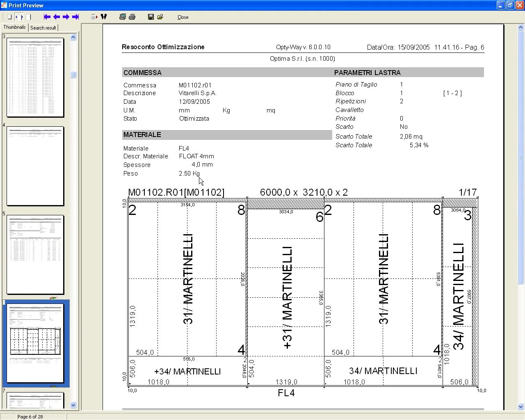This screenshot has width=525, height=420.
Task: Switch to the Thumbnails tab
Action: pyautogui.click(x=14, y=27)
